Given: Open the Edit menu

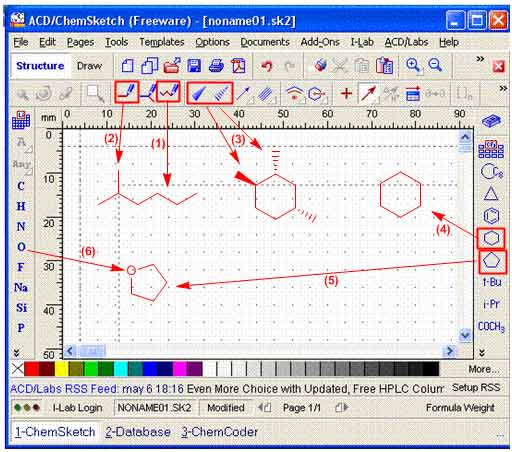Looking at the screenshot, I should coord(47,42).
